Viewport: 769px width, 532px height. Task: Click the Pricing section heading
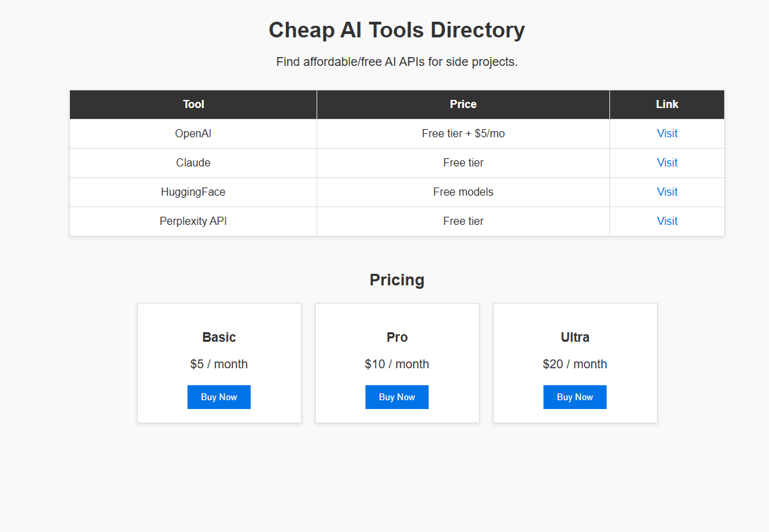tap(397, 280)
